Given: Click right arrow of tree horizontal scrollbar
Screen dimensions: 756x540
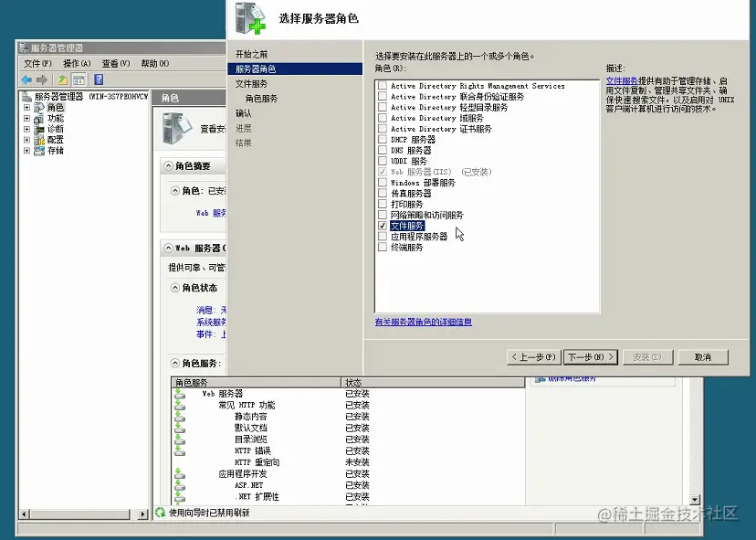Looking at the screenshot, I should coord(142,514).
